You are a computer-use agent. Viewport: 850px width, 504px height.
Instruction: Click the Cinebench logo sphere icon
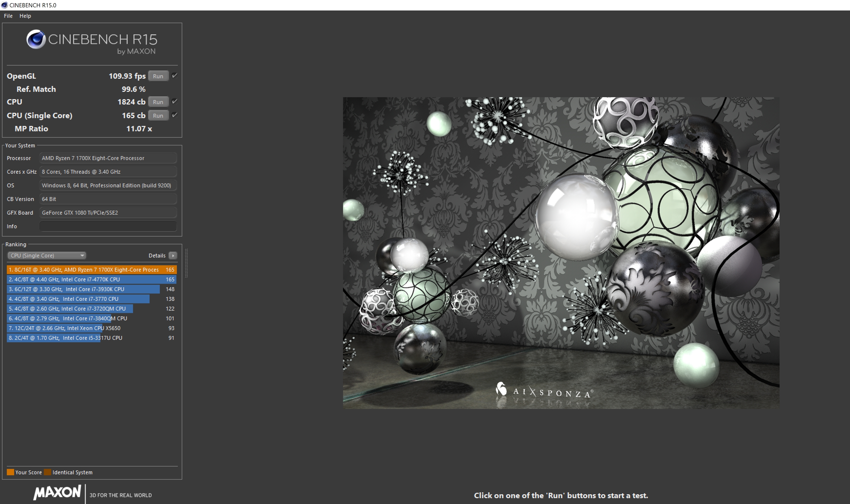point(36,39)
